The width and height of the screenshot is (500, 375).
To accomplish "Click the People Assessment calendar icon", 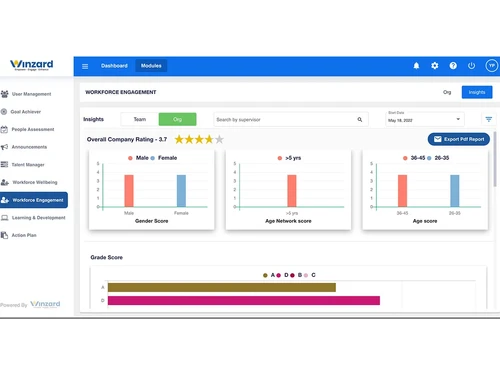I will tap(4, 129).
